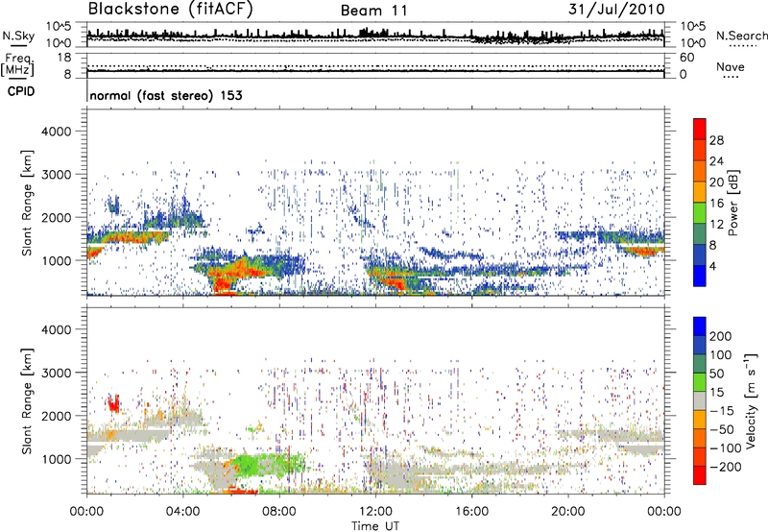The image size is (768, 532).
Task: Click the 'N.Sky' legend label
Action: pyautogui.click(x=18, y=36)
